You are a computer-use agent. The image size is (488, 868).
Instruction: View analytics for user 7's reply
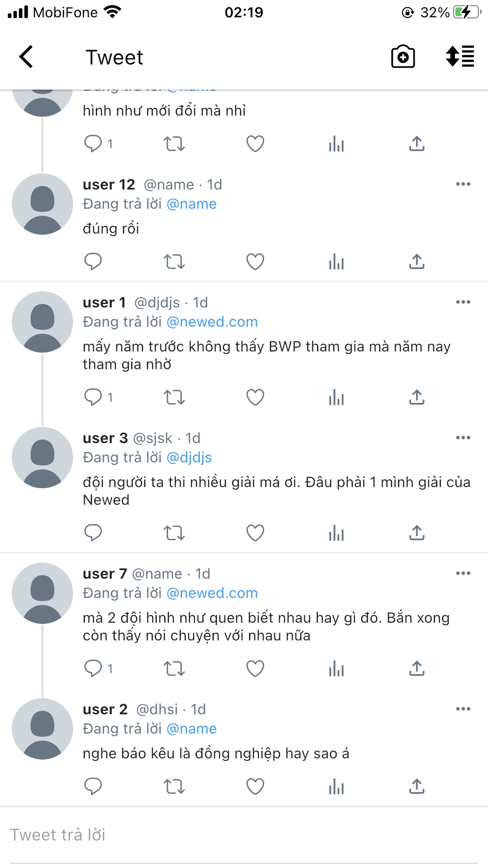click(x=336, y=668)
